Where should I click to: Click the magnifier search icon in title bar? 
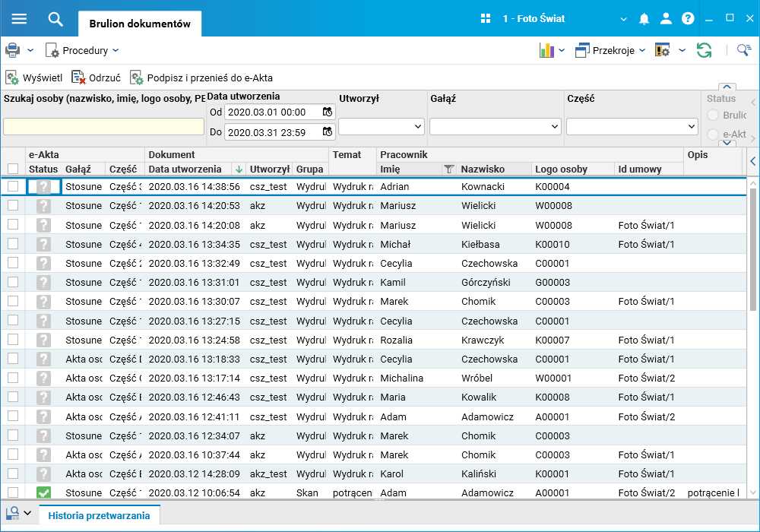pyautogui.click(x=55, y=19)
